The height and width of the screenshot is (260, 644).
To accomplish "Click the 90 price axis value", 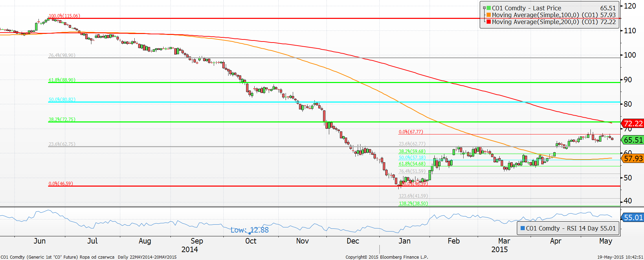I will 628,80.
